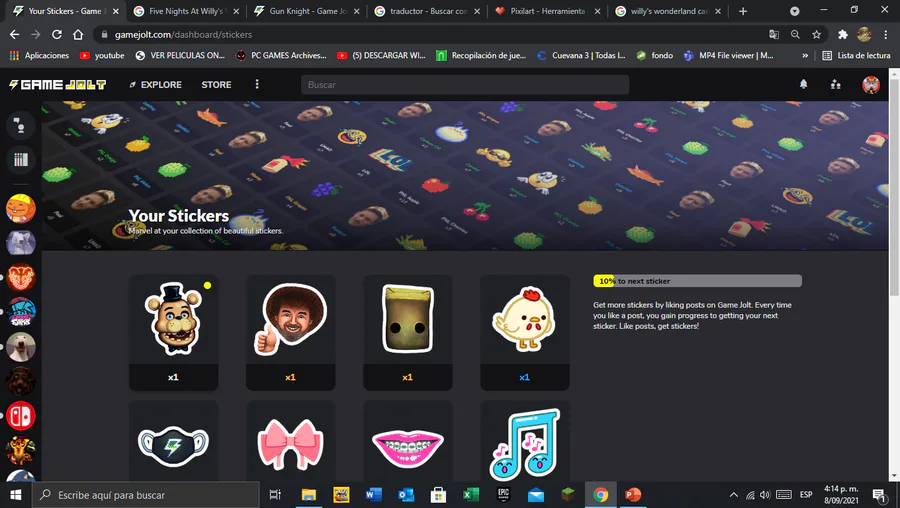This screenshot has width=900, height=508.
Task: Open the user avatar menu in header
Action: (871, 84)
